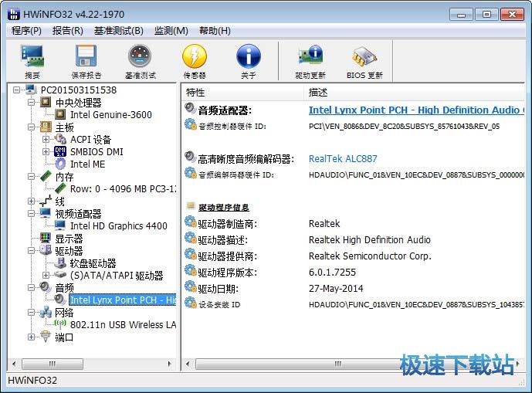Click the 保存报告 save report icon
Viewport: 532px width, 393px height.
point(86,61)
